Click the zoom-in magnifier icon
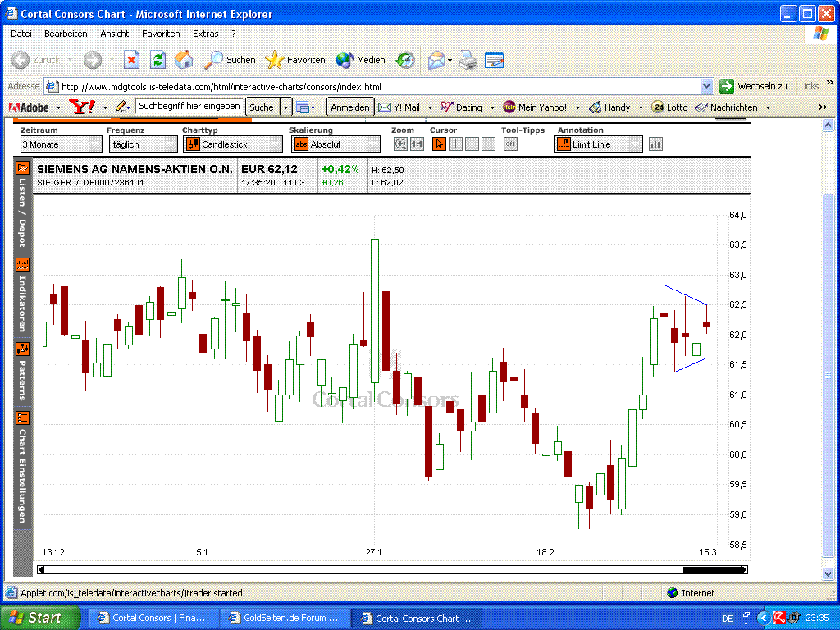This screenshot has width=840, height=630. (x=400, y=144)
